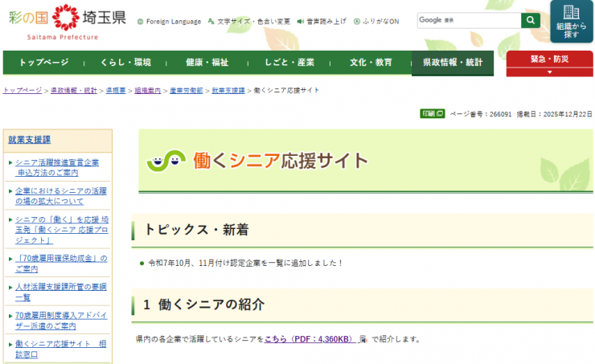
Task: Open 就業支援課 sidebar heading link
Action: point(30,140)
